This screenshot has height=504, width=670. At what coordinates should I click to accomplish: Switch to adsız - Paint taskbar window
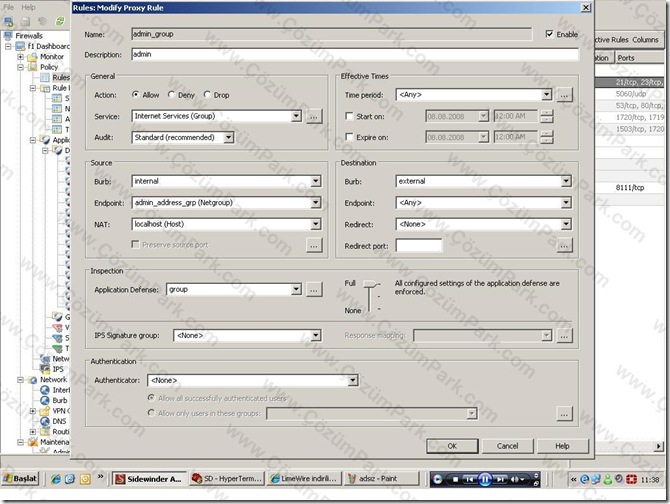coord(382,479)
